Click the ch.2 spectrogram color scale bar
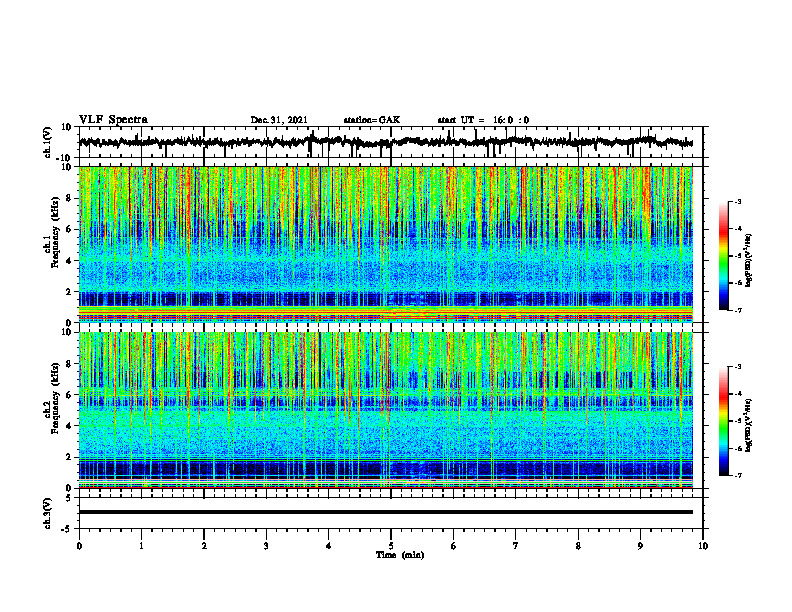Image resolution: width=792 pixels, height=612 pixels. 723,421
